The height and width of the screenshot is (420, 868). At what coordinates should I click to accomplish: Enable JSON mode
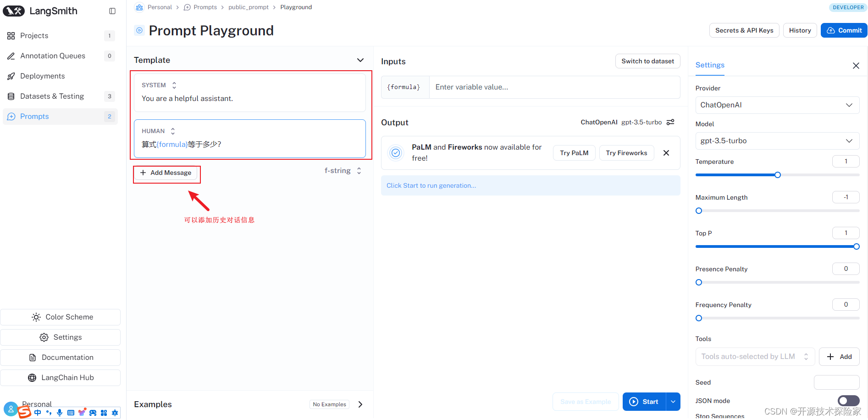848,400
